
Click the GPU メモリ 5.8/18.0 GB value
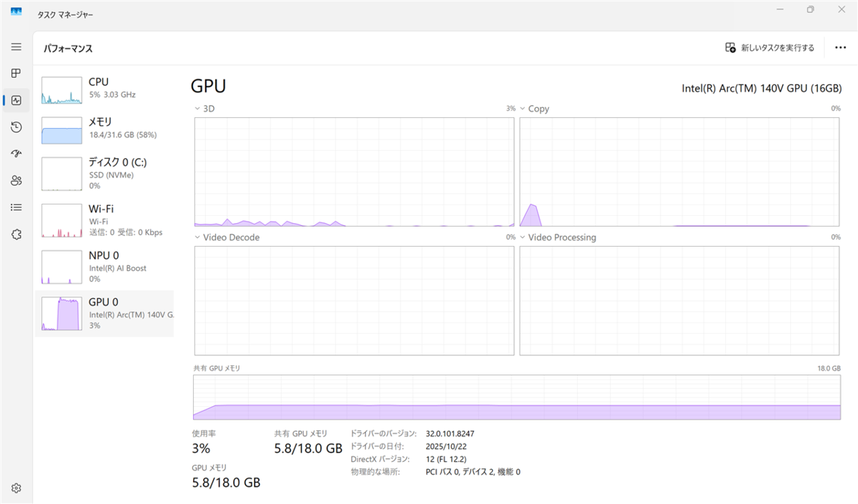[226, 483]
